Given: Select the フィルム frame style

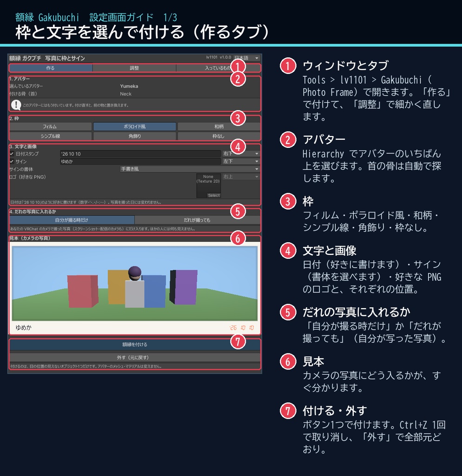Looking at the screenshot, I should (x=50, y=126).
